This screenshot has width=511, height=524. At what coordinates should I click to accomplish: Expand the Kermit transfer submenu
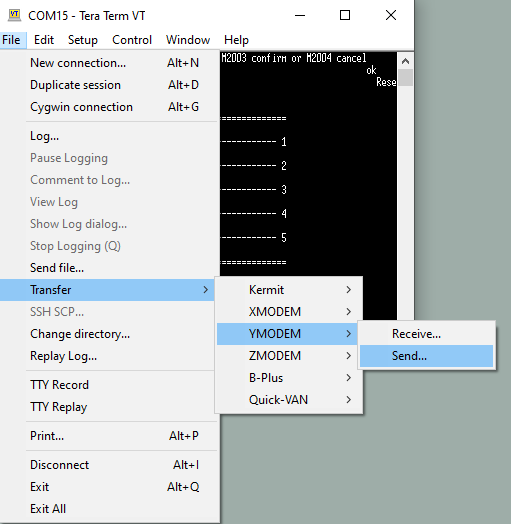coord(289,290)
